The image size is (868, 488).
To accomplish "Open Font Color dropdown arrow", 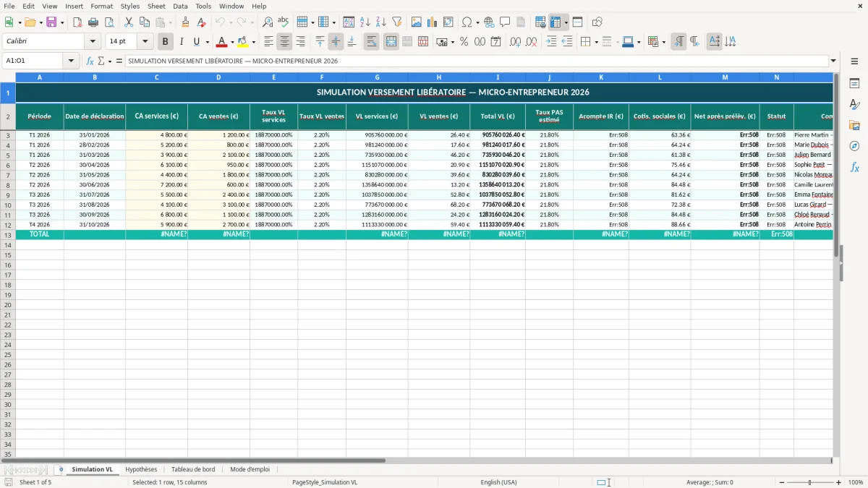I will click(232, 42).
